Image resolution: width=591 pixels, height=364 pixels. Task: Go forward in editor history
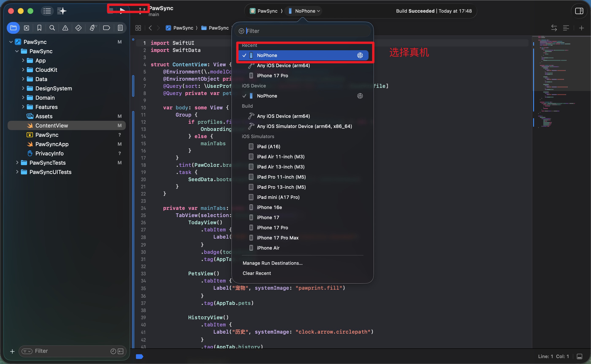point(158,28)
